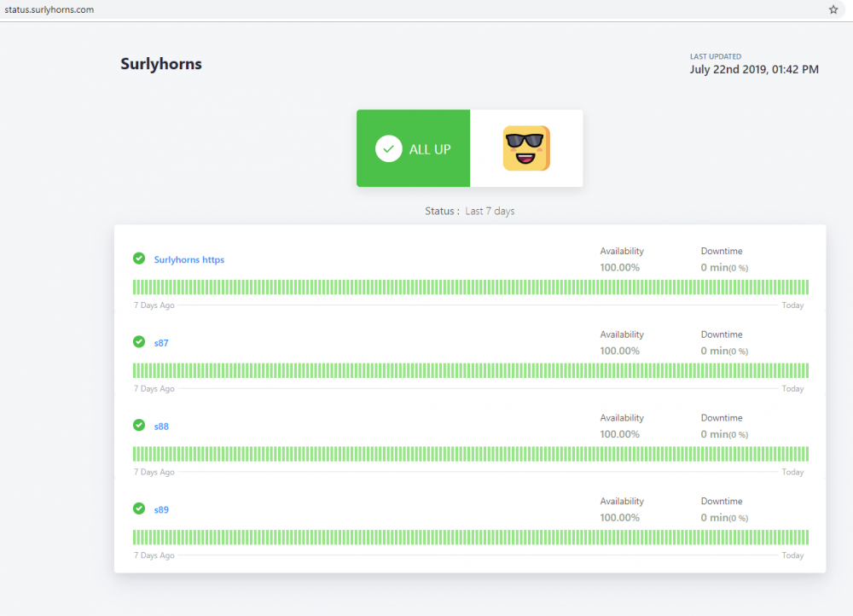Open the s87 monitor link
The image size is (853, 616).
point(161,343)
